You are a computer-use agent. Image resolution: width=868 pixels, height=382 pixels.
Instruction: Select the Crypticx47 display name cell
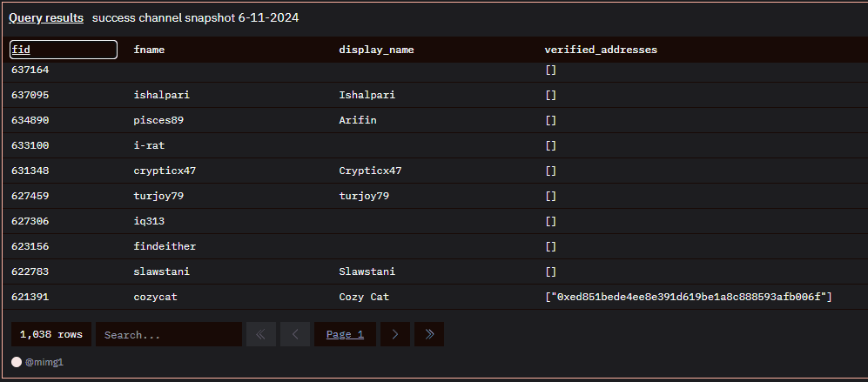370,171
